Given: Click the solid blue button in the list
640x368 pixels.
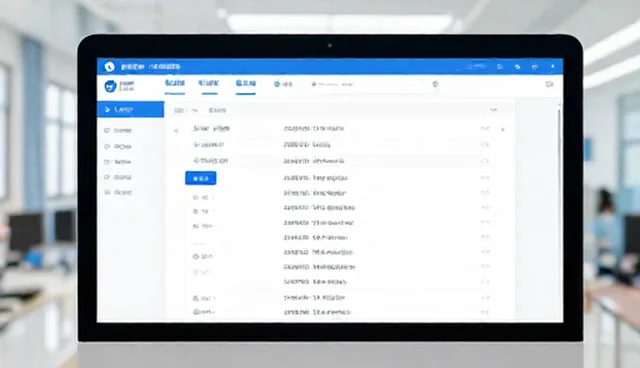Looking at the screenshot, I should point(200,178).
